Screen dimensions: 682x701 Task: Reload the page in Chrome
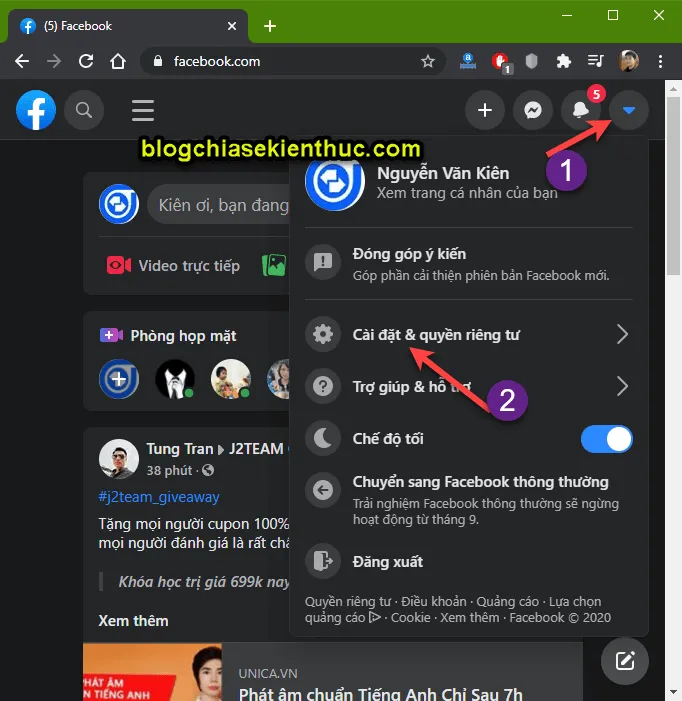pyautogui.click(x=86, y=61)
